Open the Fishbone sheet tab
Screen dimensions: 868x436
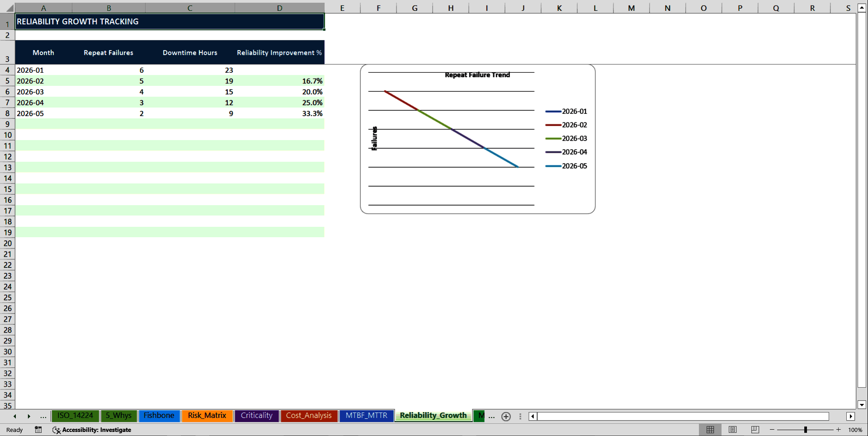159,416
